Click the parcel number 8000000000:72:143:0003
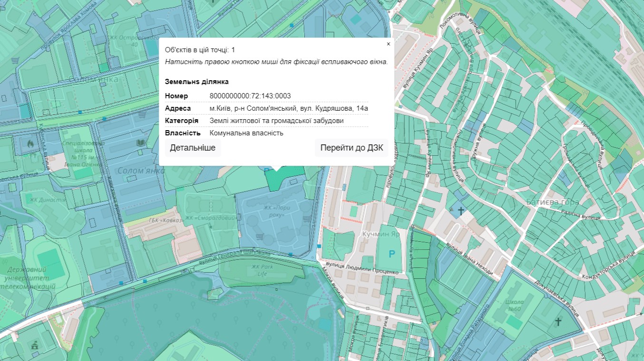644x361 pixels. [250, 96]
